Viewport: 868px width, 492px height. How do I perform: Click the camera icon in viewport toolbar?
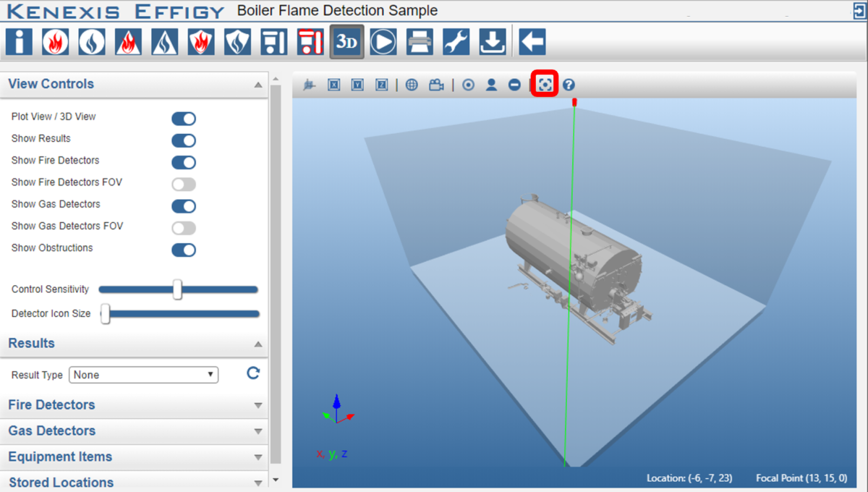(436, 85)
